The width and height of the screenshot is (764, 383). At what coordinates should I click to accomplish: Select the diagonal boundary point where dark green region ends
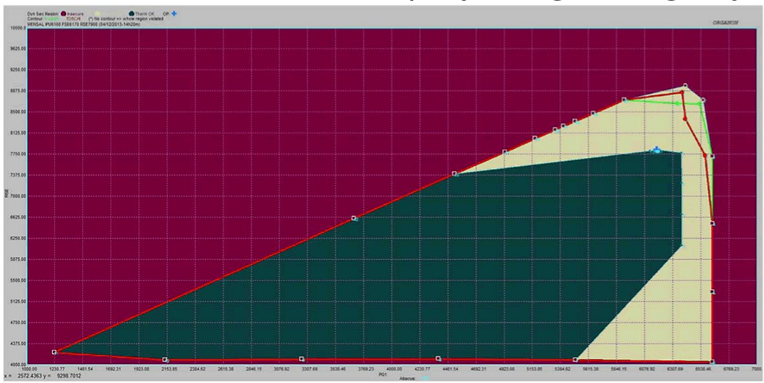click(455, 173)
